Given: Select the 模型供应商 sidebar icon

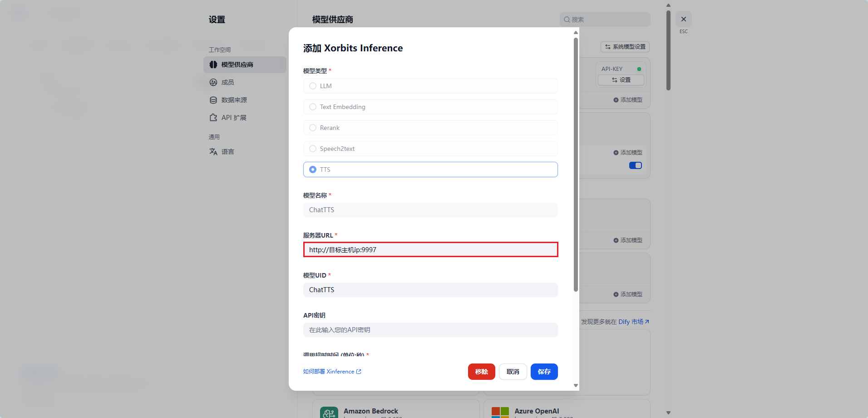Looking at the screenshot, I should 213,65.
